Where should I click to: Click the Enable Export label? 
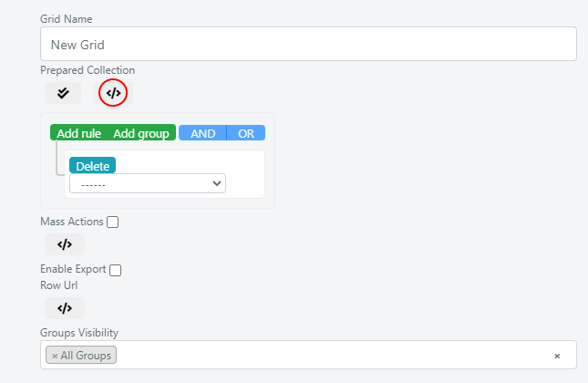pos(73,269)
